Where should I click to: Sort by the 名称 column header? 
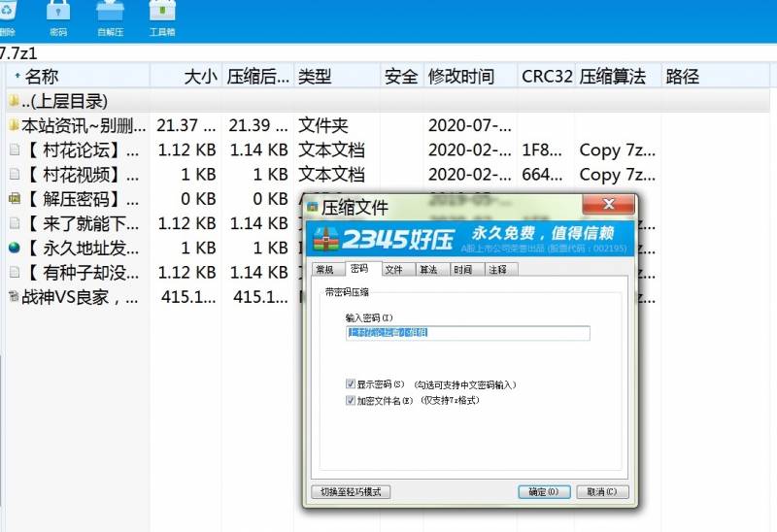click(79, 77)
